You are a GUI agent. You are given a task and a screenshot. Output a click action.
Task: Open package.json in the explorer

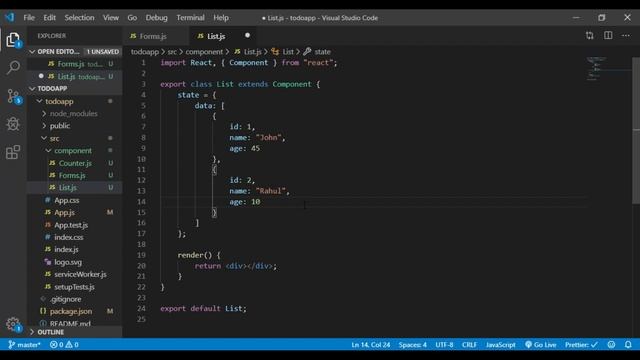click(x=71, y=311)
